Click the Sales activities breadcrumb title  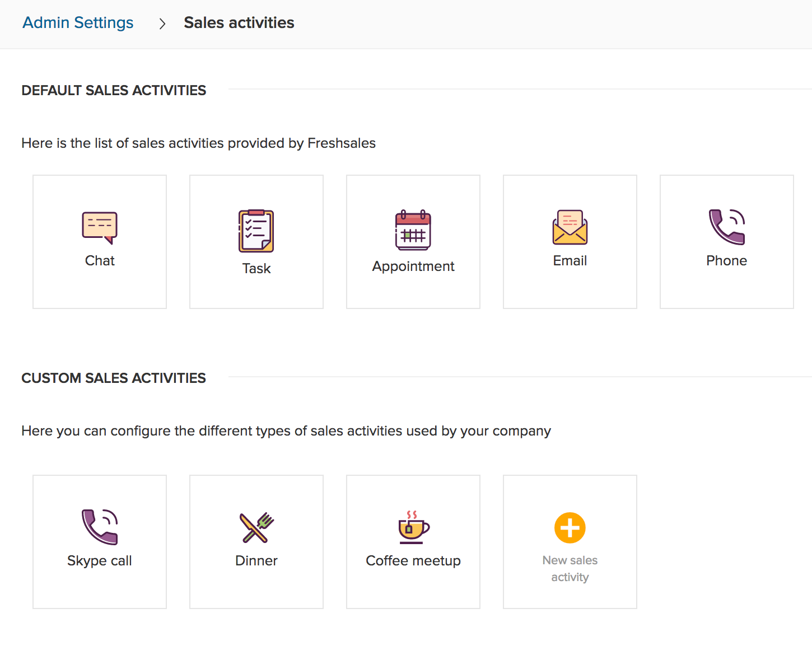239,22
